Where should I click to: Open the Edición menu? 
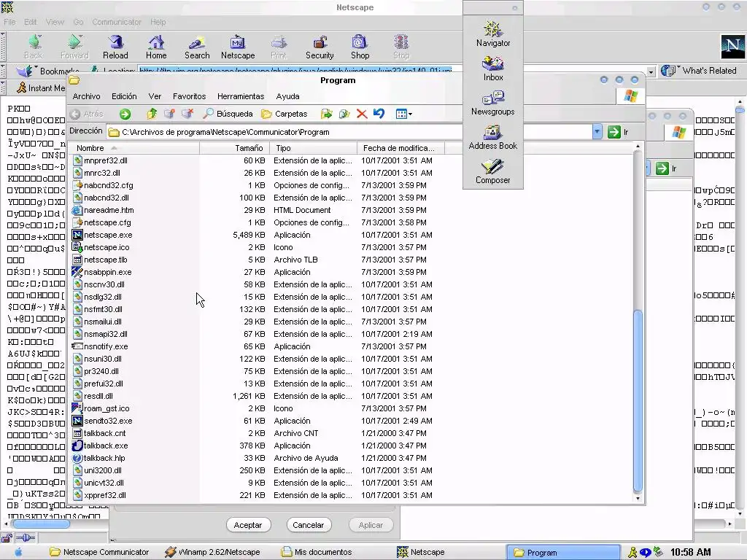point(124,96)
